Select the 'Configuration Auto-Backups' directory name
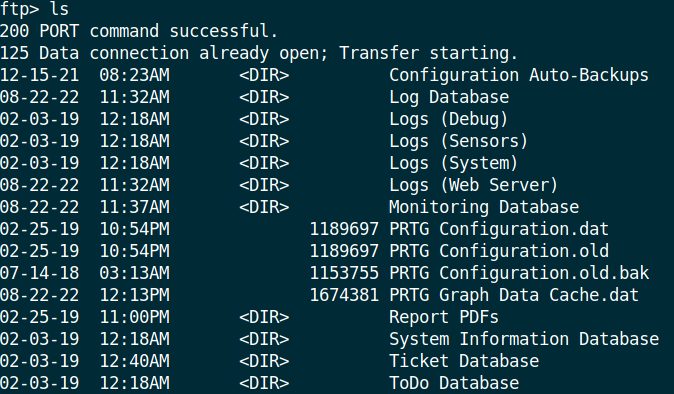This screenshot has height=394, width=674. 519,75
